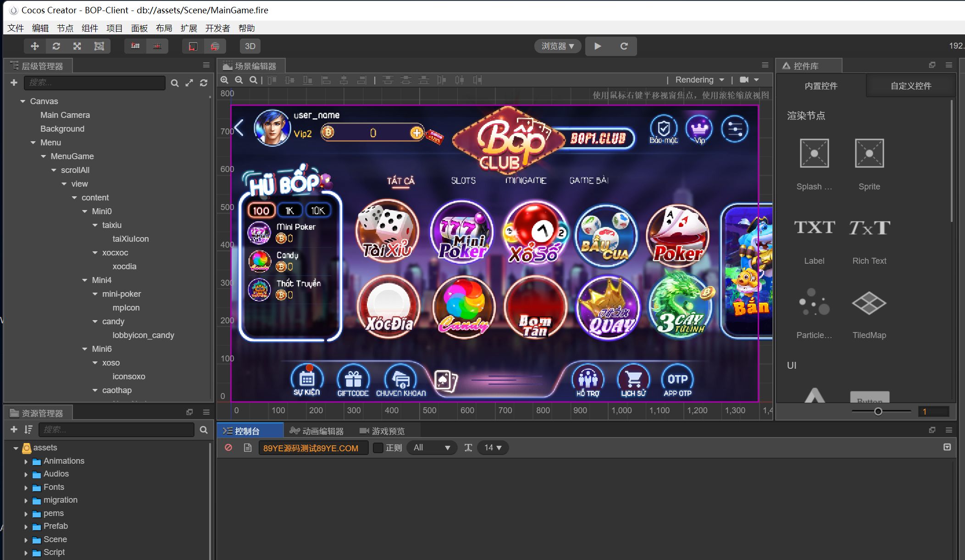Select the Main Camera node

pos(65,115)
